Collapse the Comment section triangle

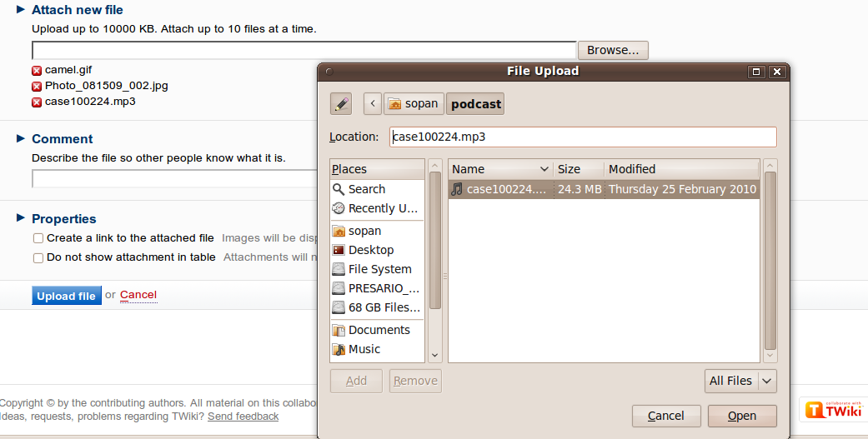click(21, 138)
